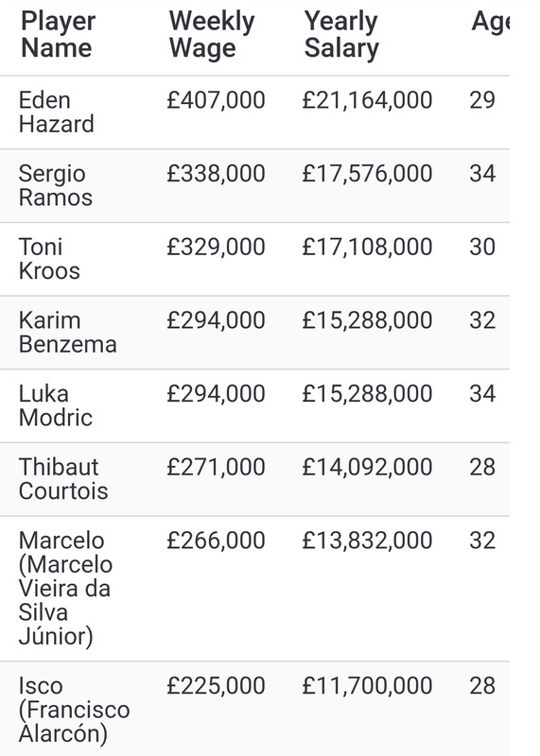Select the Isco Francisco Alarcón name
Viewport: 540px width, 756px height.
[74, 710]
